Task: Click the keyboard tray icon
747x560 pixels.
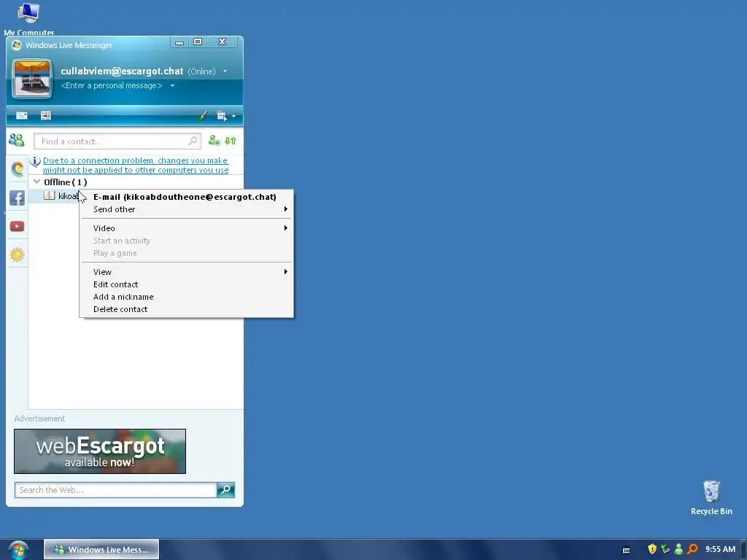Action: 627,550
